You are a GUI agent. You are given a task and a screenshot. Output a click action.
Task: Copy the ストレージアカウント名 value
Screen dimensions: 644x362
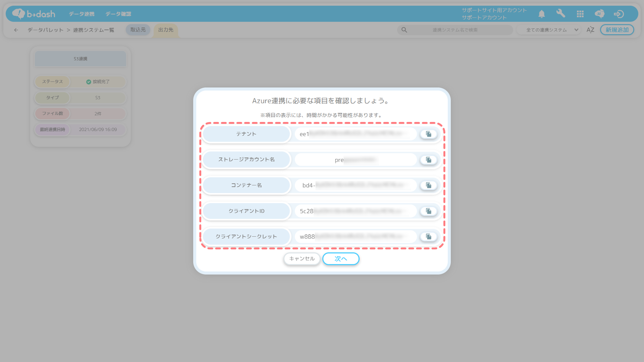click(429, 160)
